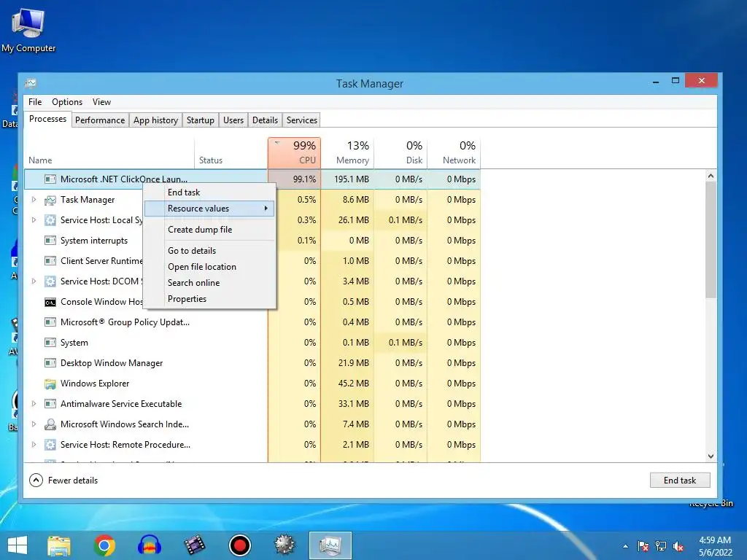The width and height of the screenshot is (747, 560).
Task: Click the process list scrollbar thumb
Action: pyautogui.click(x=711, y=239)
